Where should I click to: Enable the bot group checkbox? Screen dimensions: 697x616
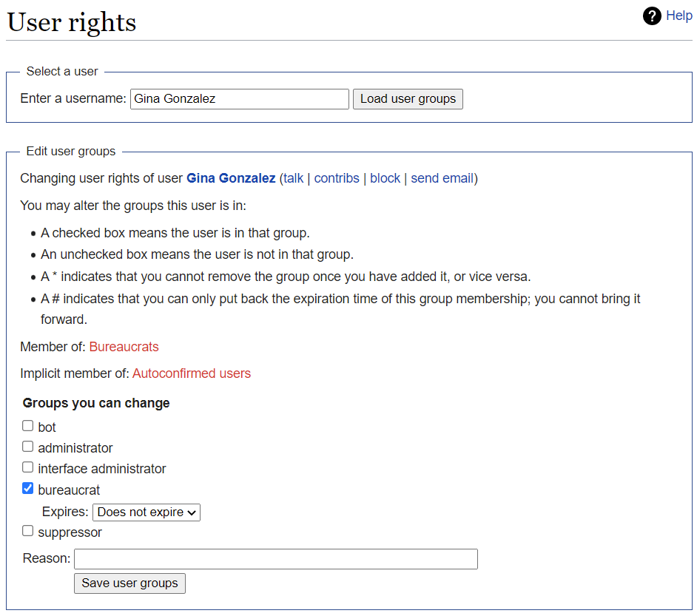tap(27, 424)
